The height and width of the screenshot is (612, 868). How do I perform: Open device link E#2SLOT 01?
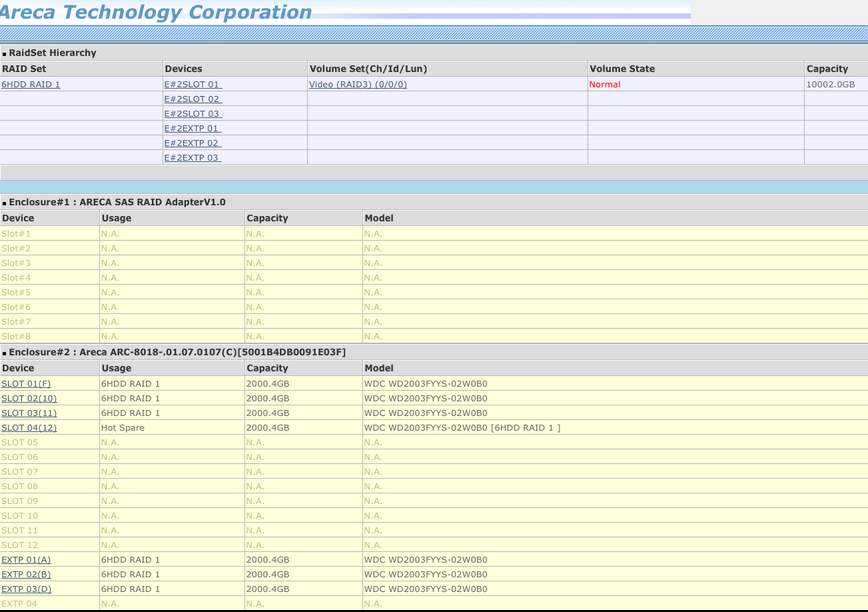tap(193, 85)
